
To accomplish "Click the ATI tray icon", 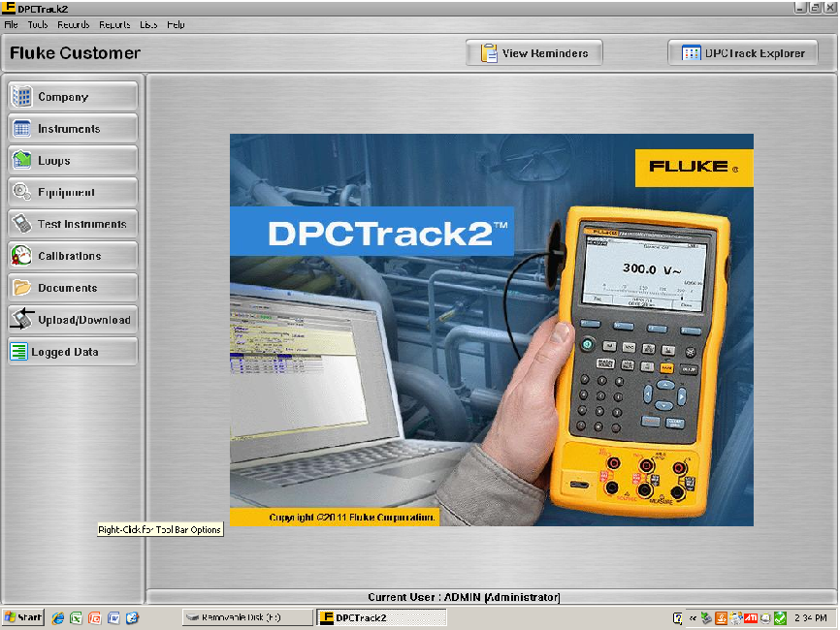I will (751, 618).
